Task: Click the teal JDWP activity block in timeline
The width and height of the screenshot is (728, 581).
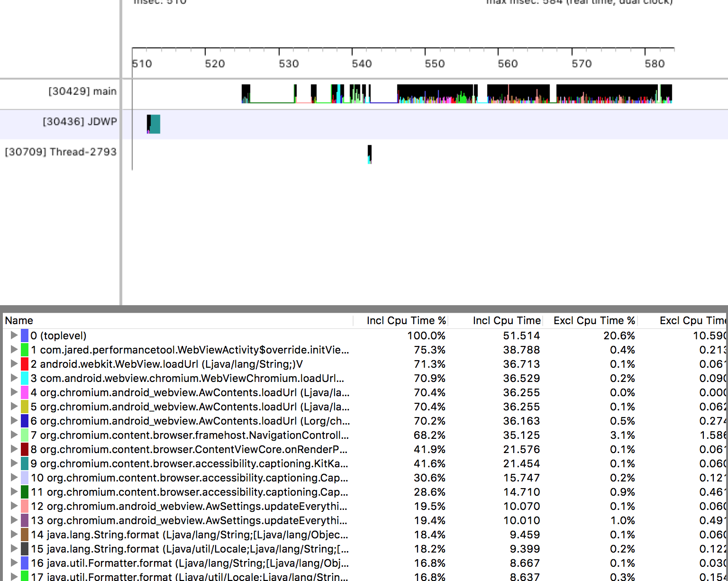Action: tap(155, 124)
